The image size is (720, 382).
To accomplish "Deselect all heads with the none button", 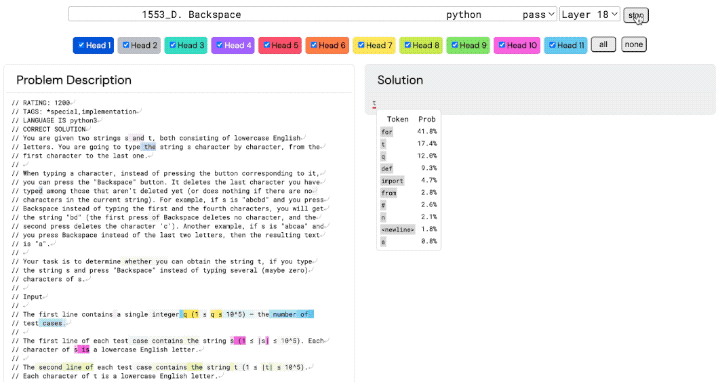I will click(x=634, y=45).
